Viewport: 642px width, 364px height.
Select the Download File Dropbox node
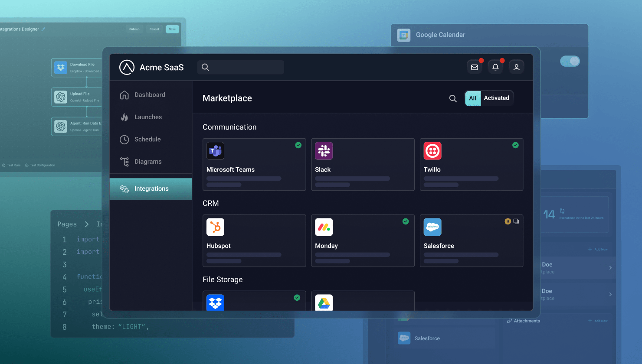(77, 68)
